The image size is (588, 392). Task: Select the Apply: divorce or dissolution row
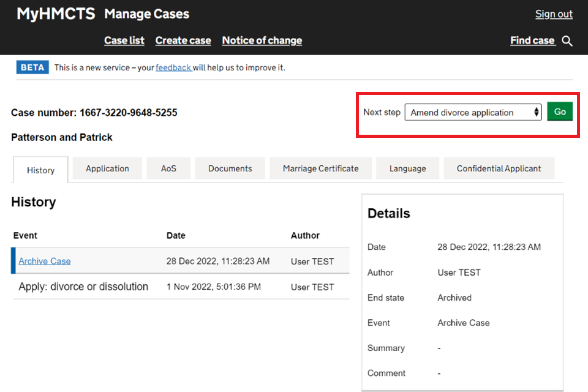[x=83, y=287]
